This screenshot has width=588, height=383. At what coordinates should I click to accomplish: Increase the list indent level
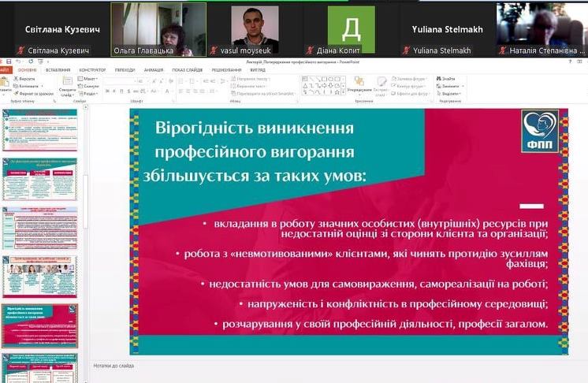pos(212,81)
